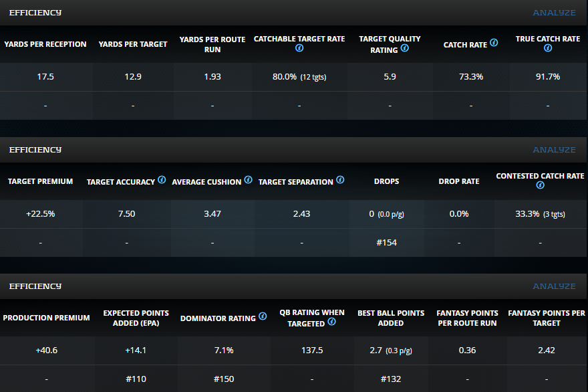Click the Catchable Target Rate info icon
This screenshot has width=588, height=392.
(299, 49)
